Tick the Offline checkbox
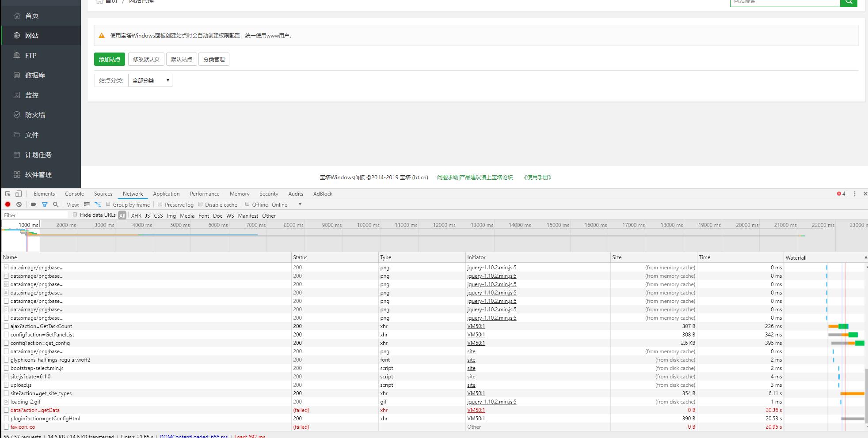 (x=247, y=204)
